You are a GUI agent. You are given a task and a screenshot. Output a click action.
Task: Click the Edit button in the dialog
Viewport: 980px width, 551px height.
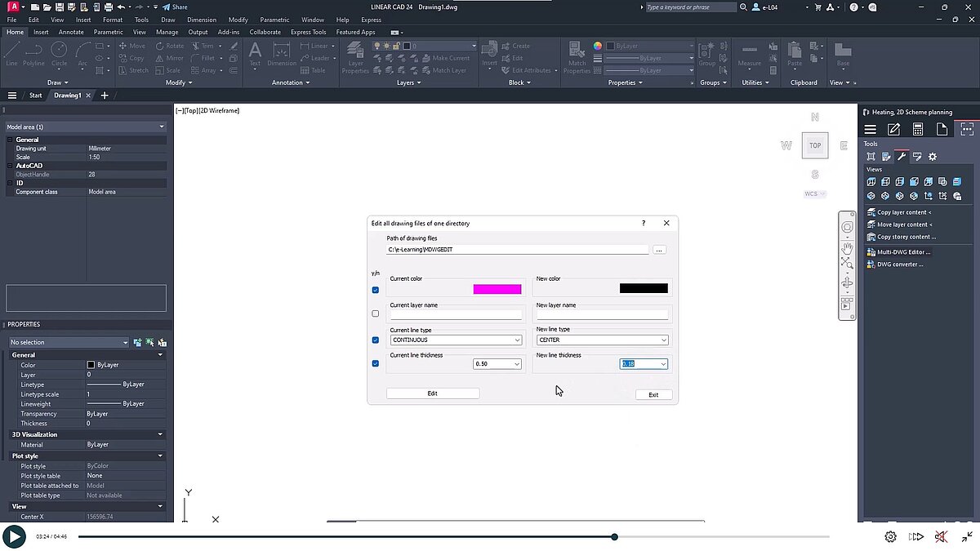(x=432, y=393)
